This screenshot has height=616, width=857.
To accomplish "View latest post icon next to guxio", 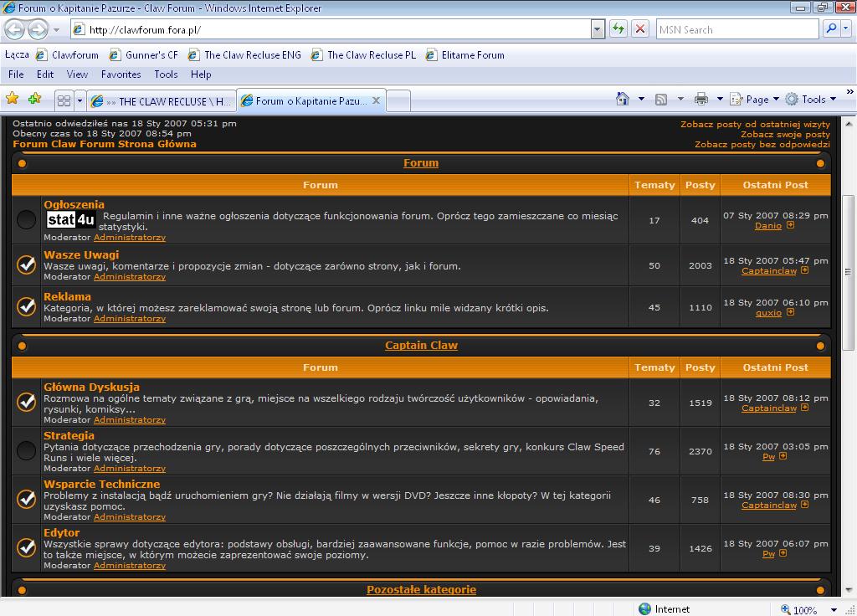I will pyautogui.click(x=790, y=312).
